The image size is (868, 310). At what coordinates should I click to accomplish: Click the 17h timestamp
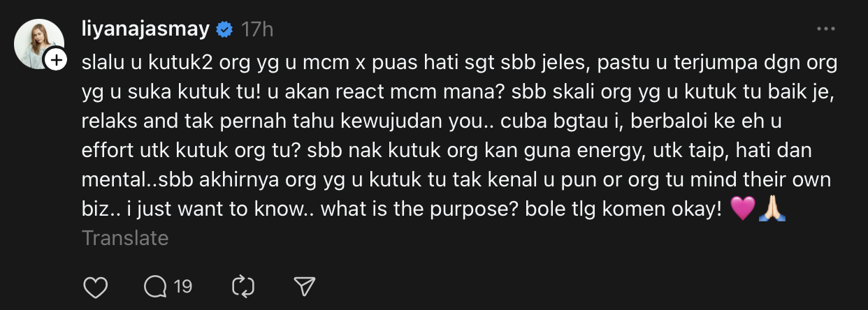tap(257, 30)
